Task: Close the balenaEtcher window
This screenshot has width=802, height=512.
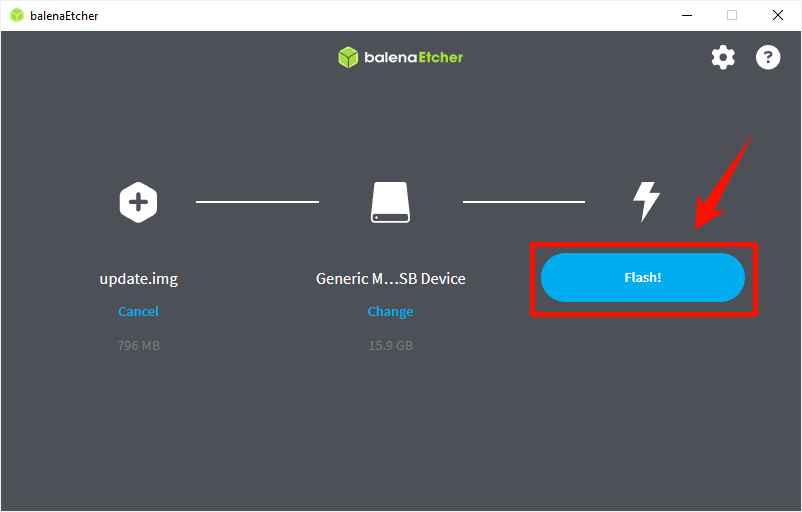Action: [778, 15]
